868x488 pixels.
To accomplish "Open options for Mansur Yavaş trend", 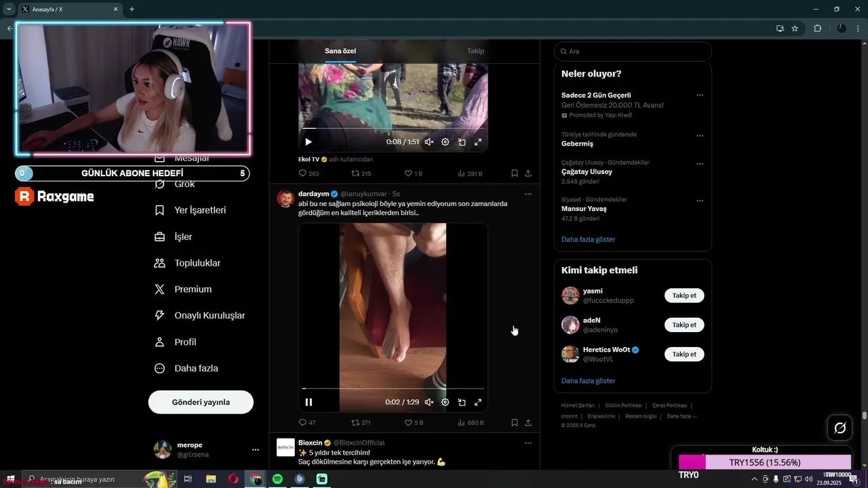I will point(700,201).
